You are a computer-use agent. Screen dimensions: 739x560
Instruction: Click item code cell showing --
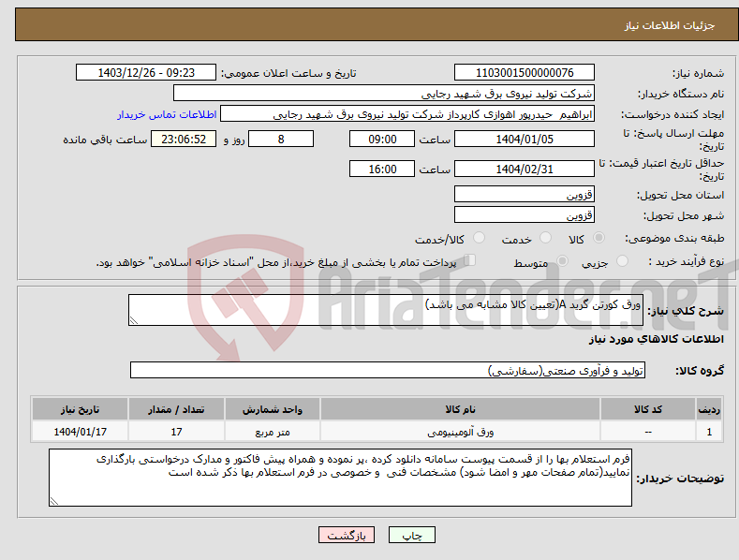[x=647, y=432]
